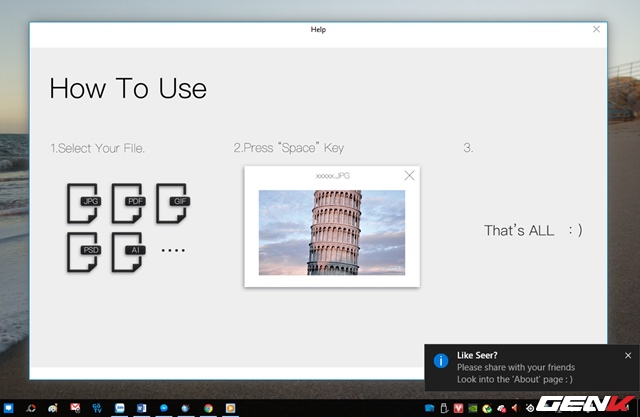Close the Help window

(x=597, y=30)
